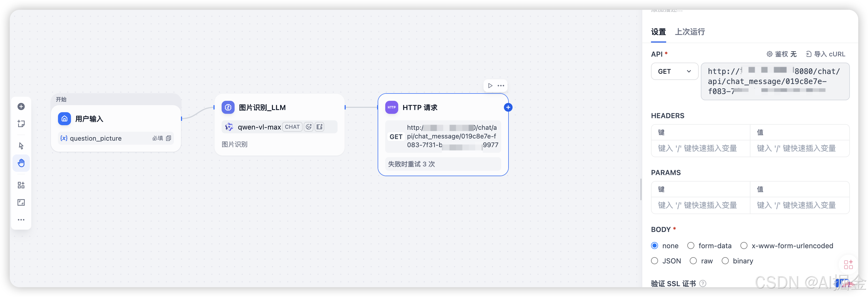Run the HTTP 请求 node with play icon
The height and width of the screenshot is (297, 868).
click(x=490, y=86)
